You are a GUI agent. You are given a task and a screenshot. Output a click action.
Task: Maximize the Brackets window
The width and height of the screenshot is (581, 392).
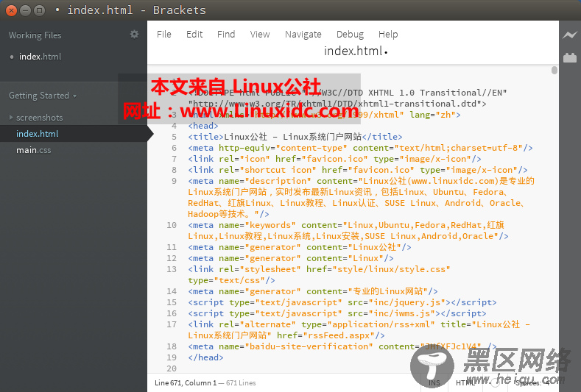pos(39,10)
